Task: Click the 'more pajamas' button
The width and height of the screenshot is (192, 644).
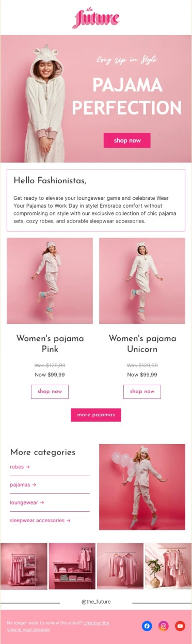Action: click(96, 415)
